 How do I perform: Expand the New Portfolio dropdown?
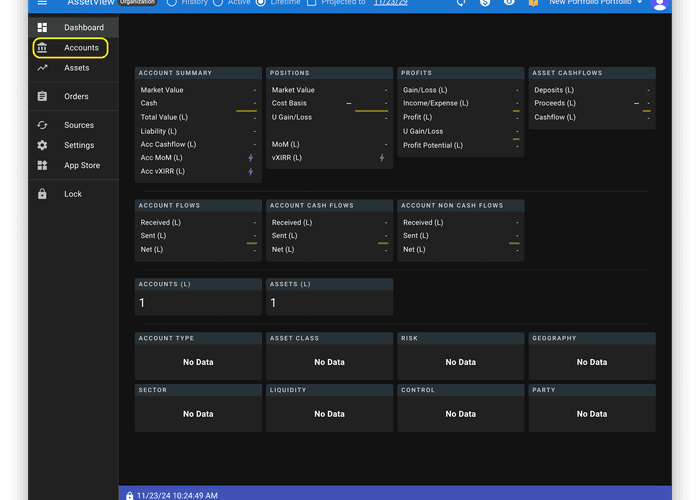pyautogui.click(x=639, y=3)
